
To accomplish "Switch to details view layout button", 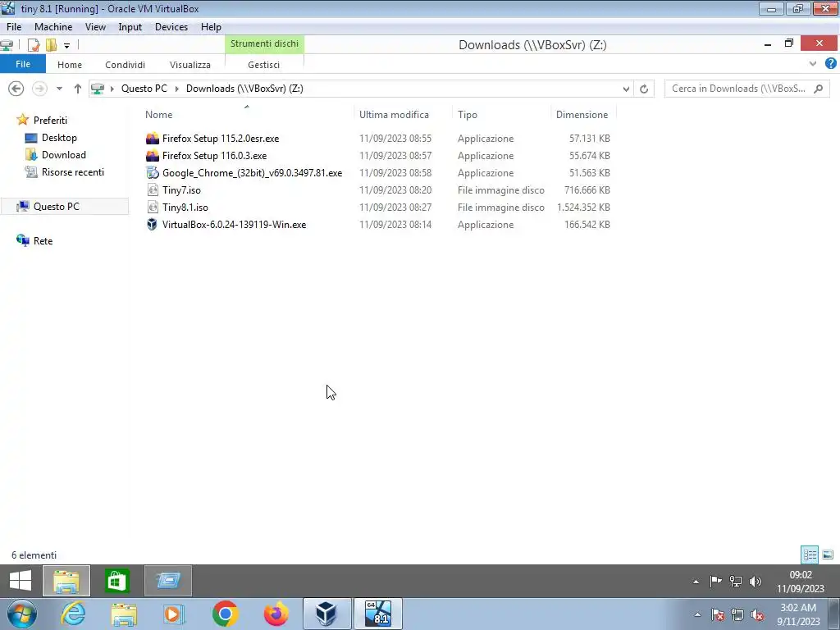I will pyautogui.click(x=810, y=555).
